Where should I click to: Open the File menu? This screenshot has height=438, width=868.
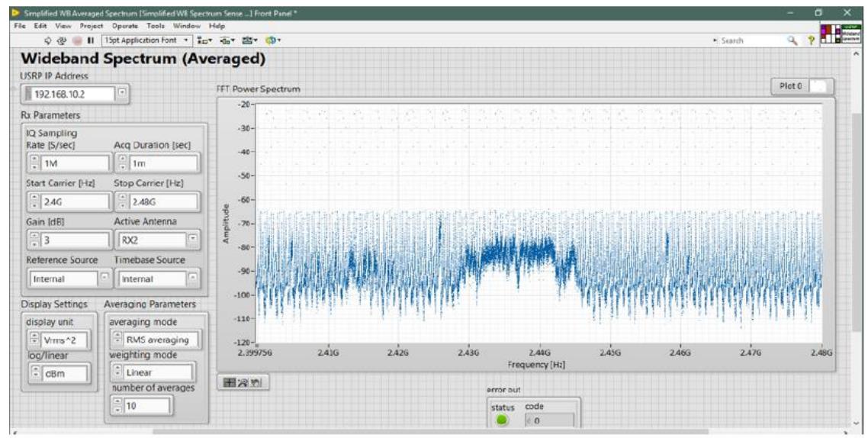pos(19,26)
